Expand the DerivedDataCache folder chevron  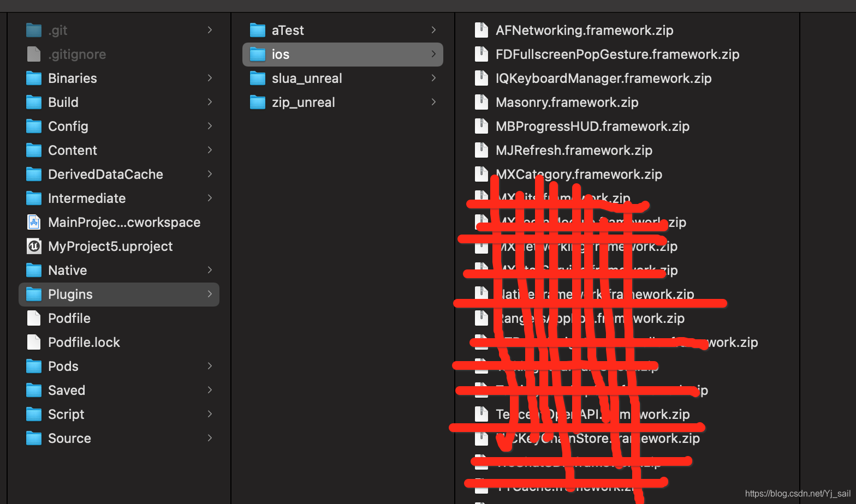[210, 174]
